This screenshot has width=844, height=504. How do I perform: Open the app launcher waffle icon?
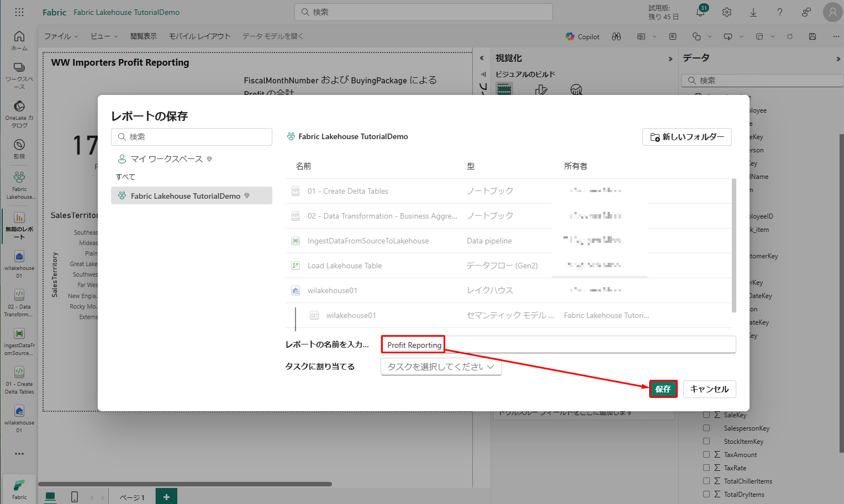click(x=19, y=12)
